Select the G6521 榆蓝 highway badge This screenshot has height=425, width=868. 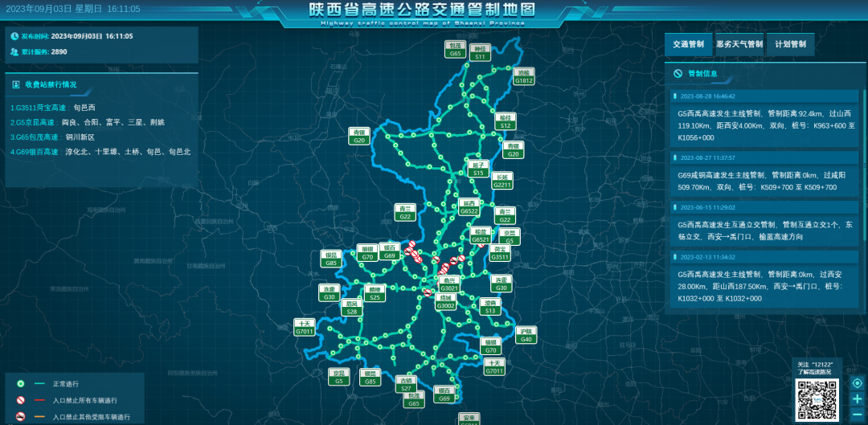click(x=481, y=235)
